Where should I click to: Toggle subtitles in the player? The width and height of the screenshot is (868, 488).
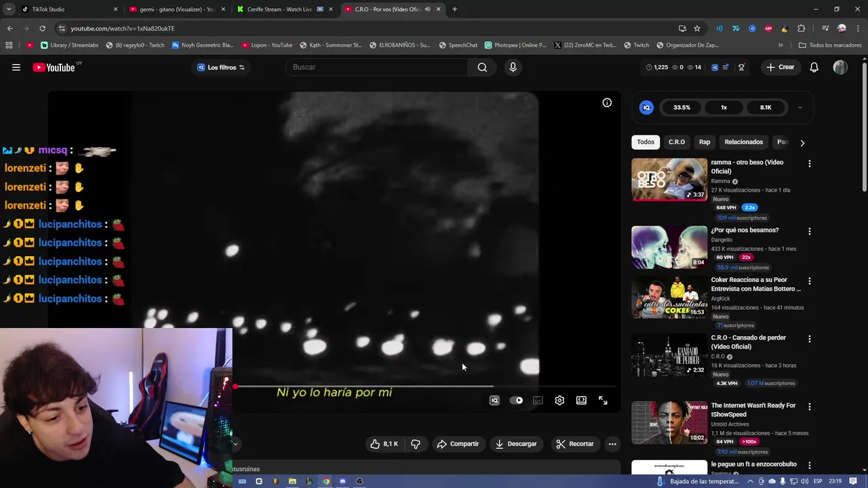538,401
